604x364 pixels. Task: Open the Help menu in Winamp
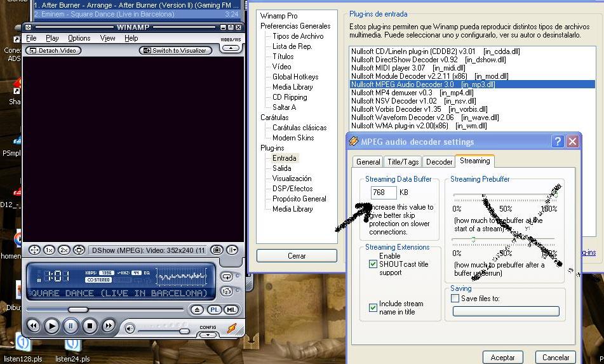point(131,38)
